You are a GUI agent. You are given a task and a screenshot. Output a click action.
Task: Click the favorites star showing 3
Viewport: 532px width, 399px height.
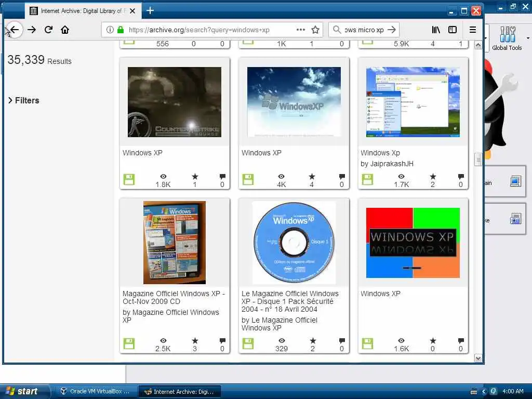point(195,341)
